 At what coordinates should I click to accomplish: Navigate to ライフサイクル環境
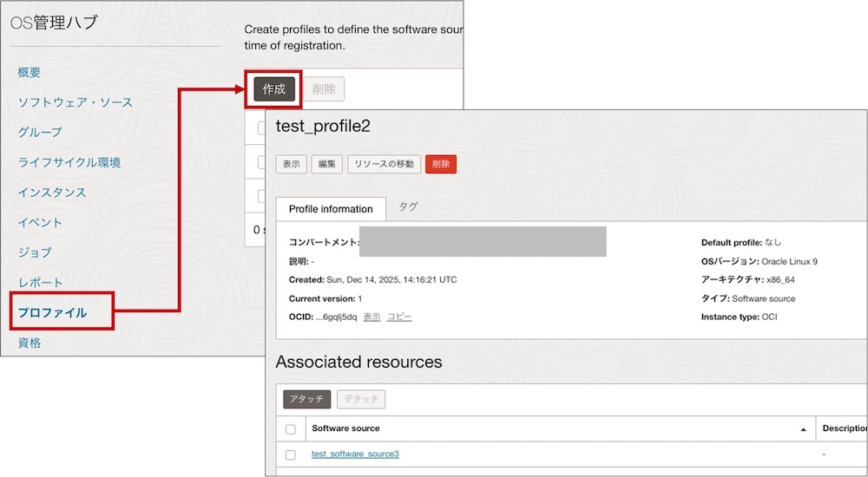coord(69,162)
